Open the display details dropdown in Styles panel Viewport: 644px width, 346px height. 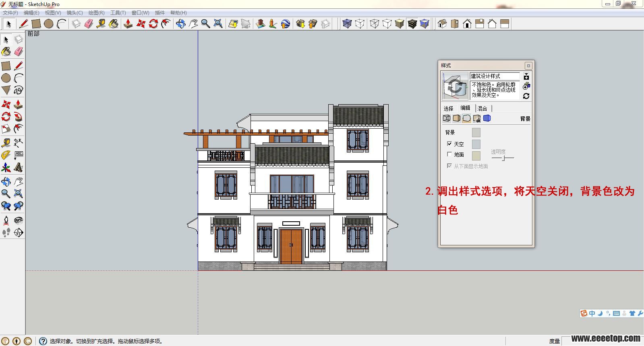pyautogui.click(x=526, y=76)
